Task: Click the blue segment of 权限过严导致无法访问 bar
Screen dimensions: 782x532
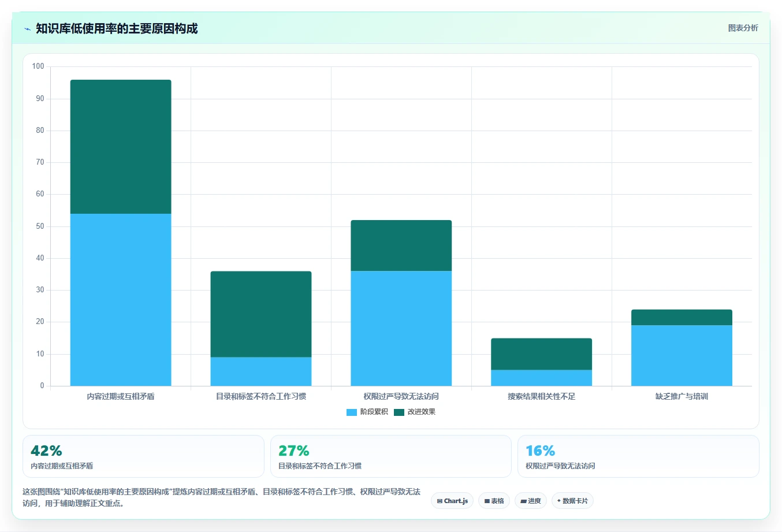Action: coord(401,328)
